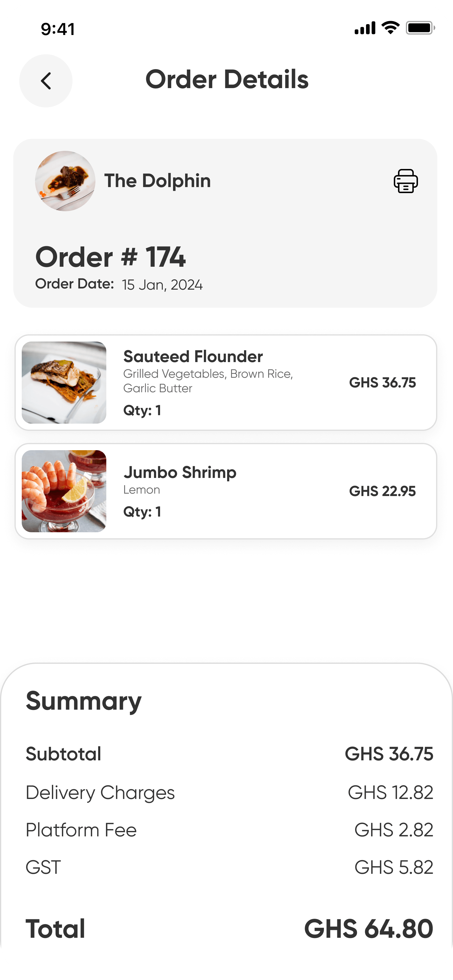Screen dimensions: 453x980
Task: Tap the Order Details header title
Action: (227, 80)
